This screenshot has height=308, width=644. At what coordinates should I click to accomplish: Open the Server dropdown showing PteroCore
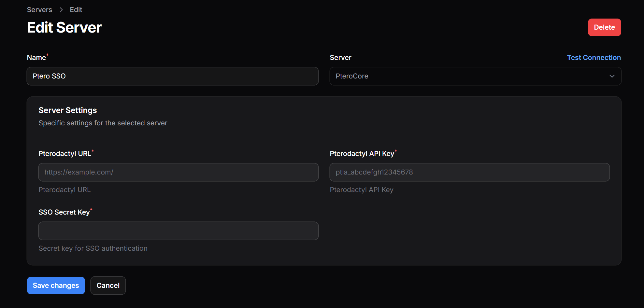pyautogui.click(x=469, y=76)
